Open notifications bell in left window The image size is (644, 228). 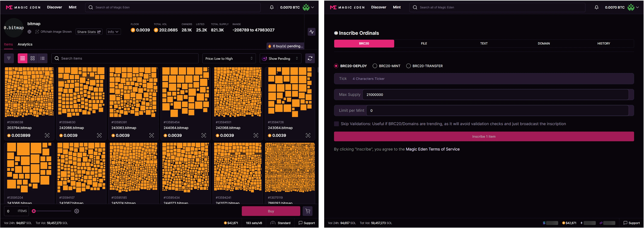point(272,7)
